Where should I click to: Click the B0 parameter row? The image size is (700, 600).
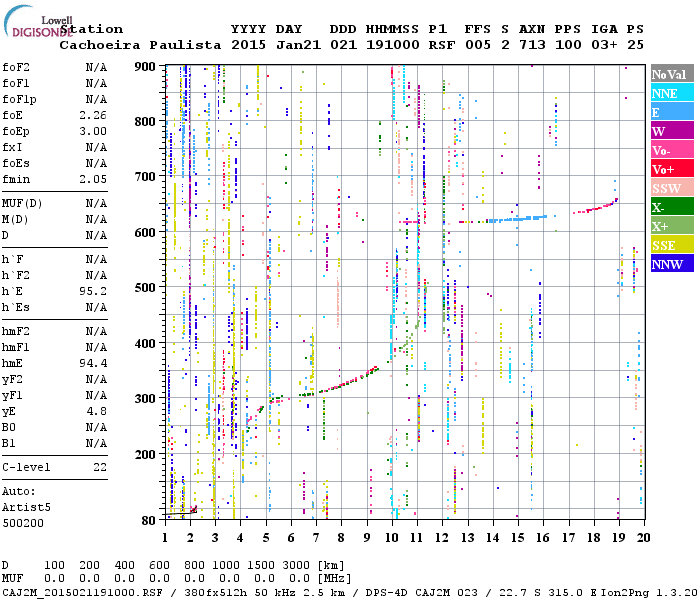click(54, 428)
